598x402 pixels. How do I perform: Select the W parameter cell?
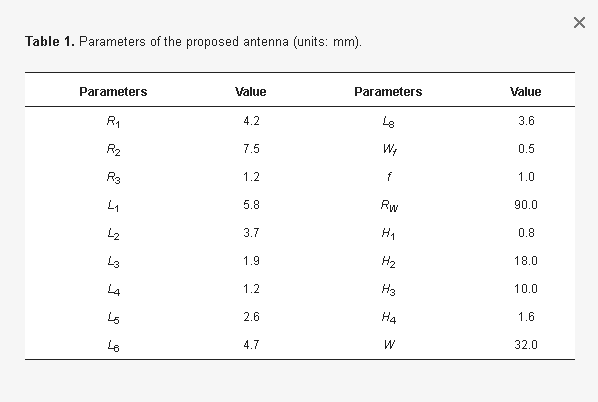tap(389, 345)
